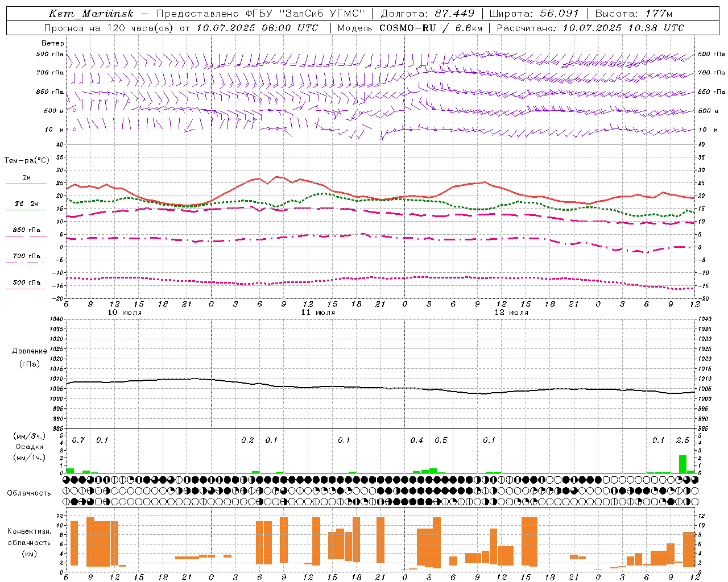
Task: Click the "Осадки" precipitation label
Action: (30, 447)
